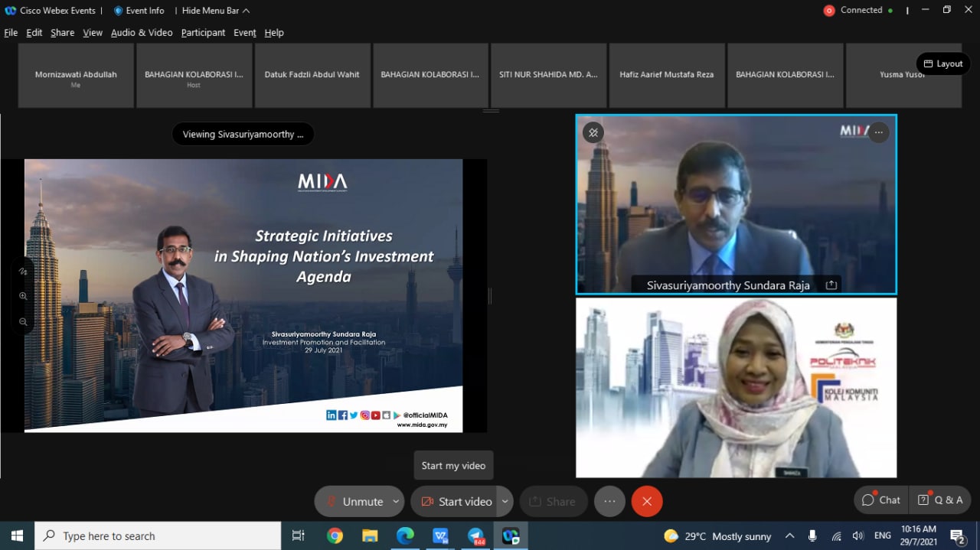Start video from the control bar
Image resolution: width=980 pixels, height=550 pixels.
click(456, 502)
